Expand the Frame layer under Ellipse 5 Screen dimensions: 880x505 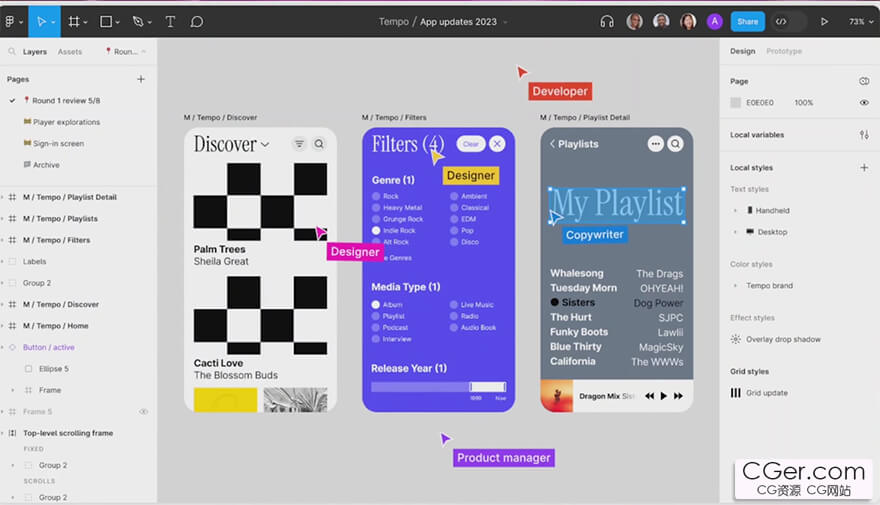13,390
